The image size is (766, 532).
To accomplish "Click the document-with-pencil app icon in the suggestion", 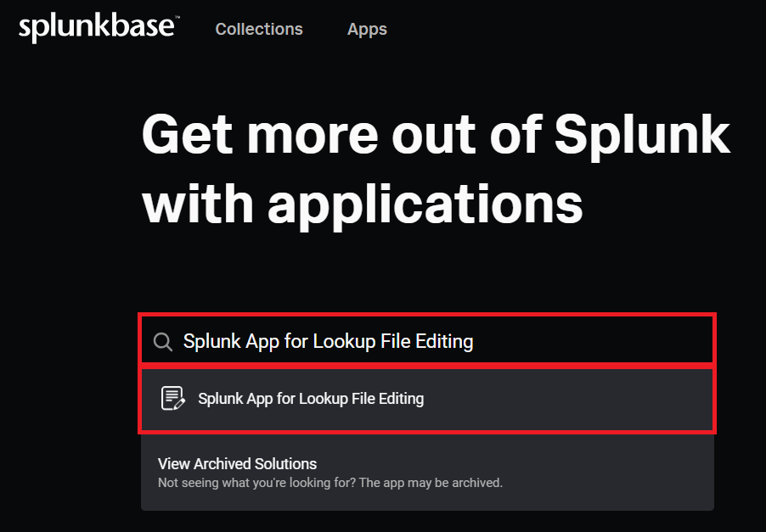I will pyautogui.click(x=172, y=398).
